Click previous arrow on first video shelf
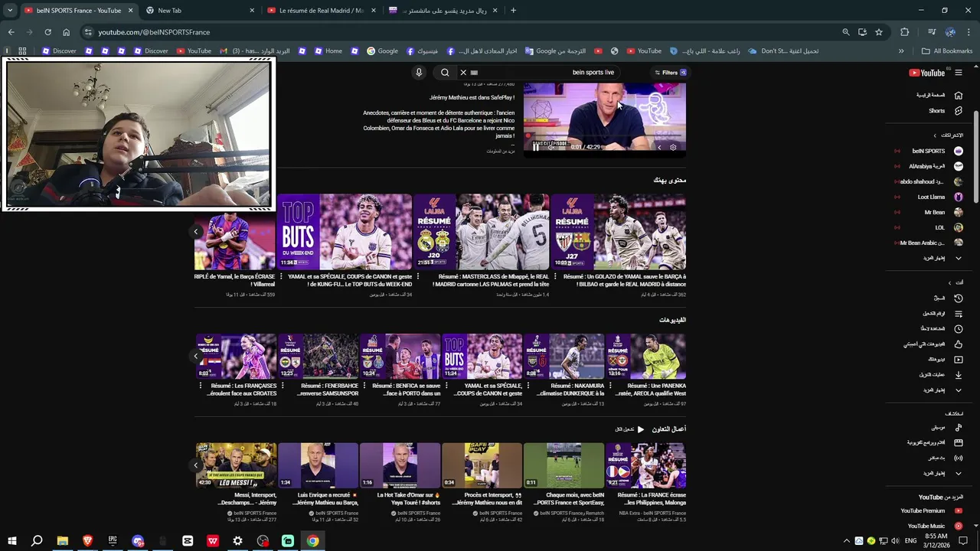 click(196, 231)
